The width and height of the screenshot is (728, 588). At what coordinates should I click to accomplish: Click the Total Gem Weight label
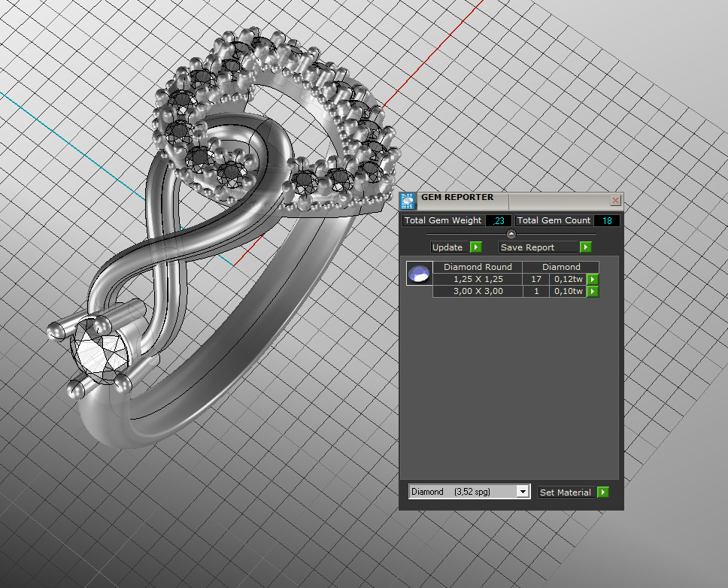coord(444,220)
